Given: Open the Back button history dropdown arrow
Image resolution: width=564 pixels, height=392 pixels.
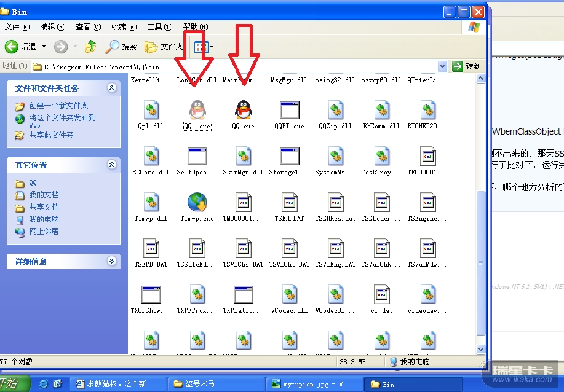Looking at the screenshot, I should (x=44, y=46).
